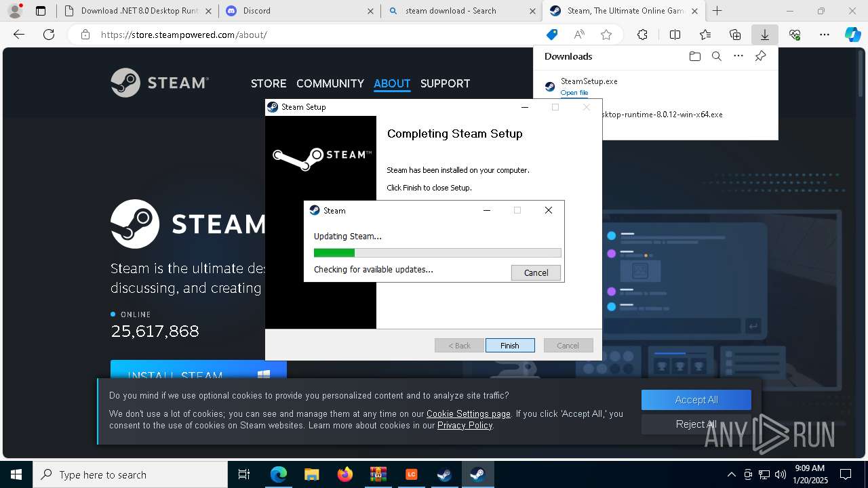The width and height of the screenshot is (868, 488).
Task: Click Finish in Steam Setup
Action: 510,345
